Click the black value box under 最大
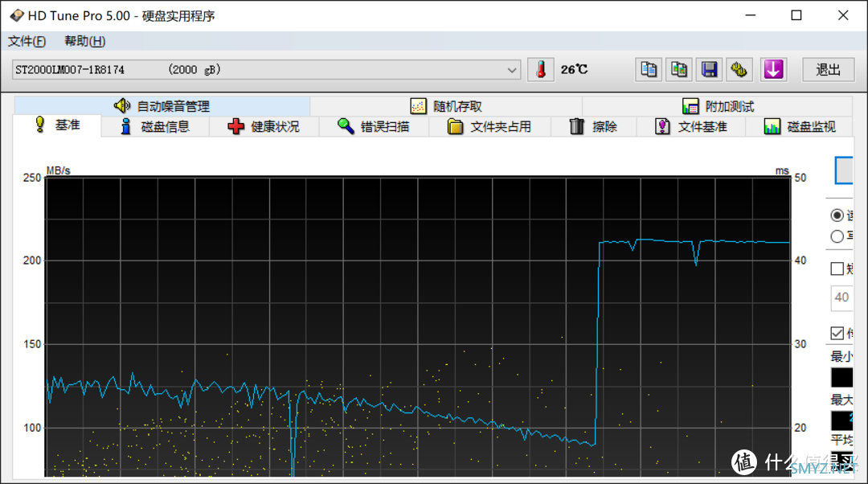868x484 pixels. click(841, 420)
